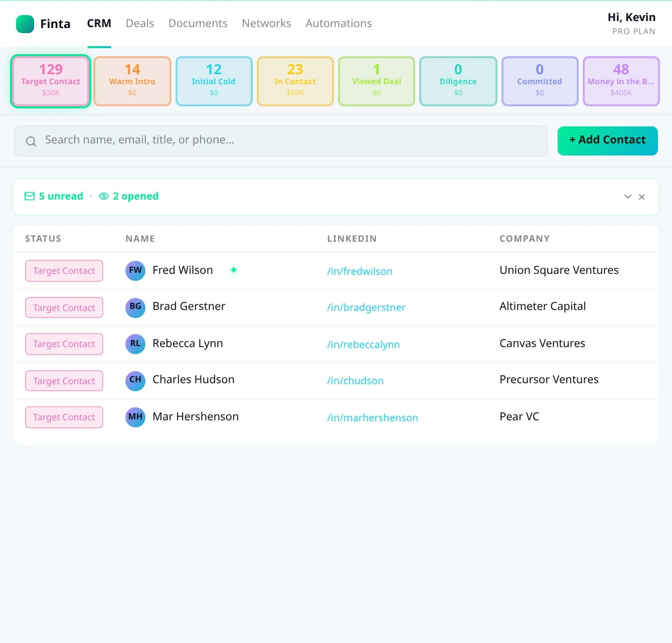Click the BG avatar for Brad Gerstner
This screenshot has width=672, height=643.
pyautogui.click(x=135, y=307)
